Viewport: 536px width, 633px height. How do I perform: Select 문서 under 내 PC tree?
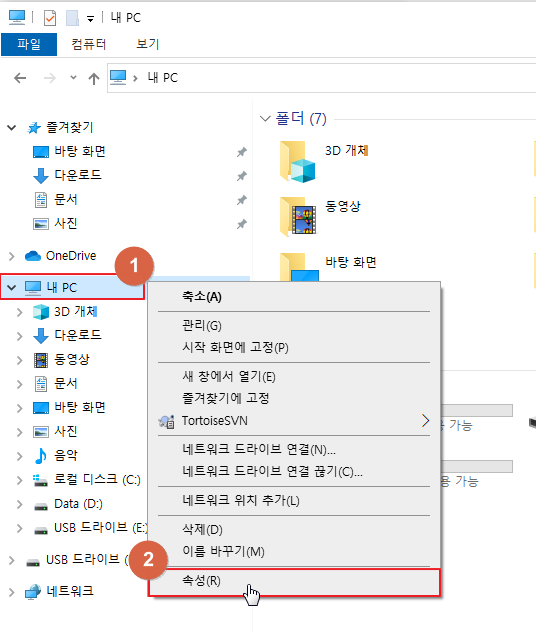click(66, 384)
